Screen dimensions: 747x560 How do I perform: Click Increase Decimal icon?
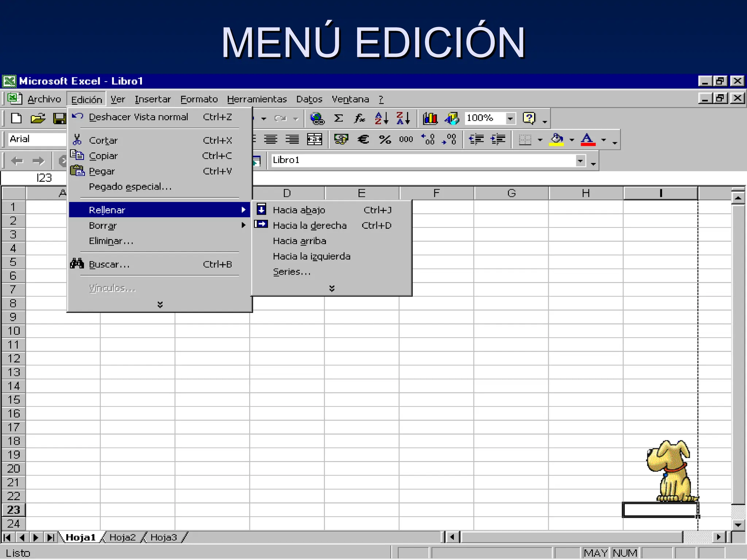427,139
